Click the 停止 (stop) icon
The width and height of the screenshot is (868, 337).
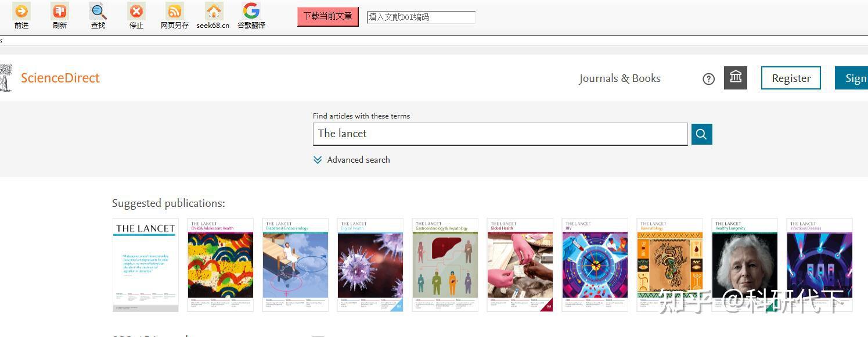pos(136,12)
